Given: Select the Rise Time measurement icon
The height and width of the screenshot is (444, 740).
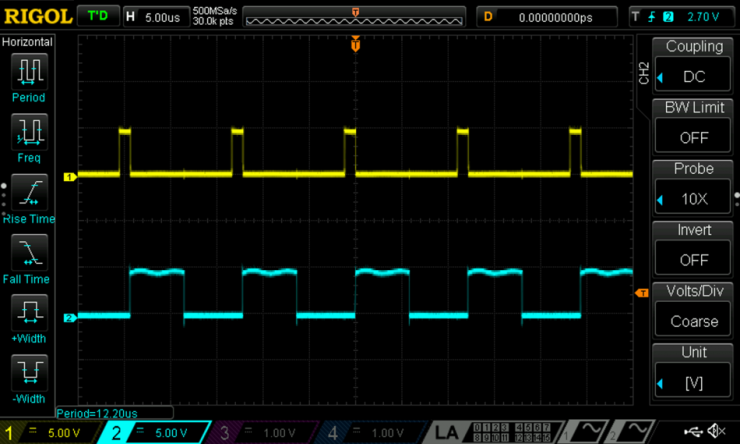Looking at the screenshot, I should tap(29, 193).
